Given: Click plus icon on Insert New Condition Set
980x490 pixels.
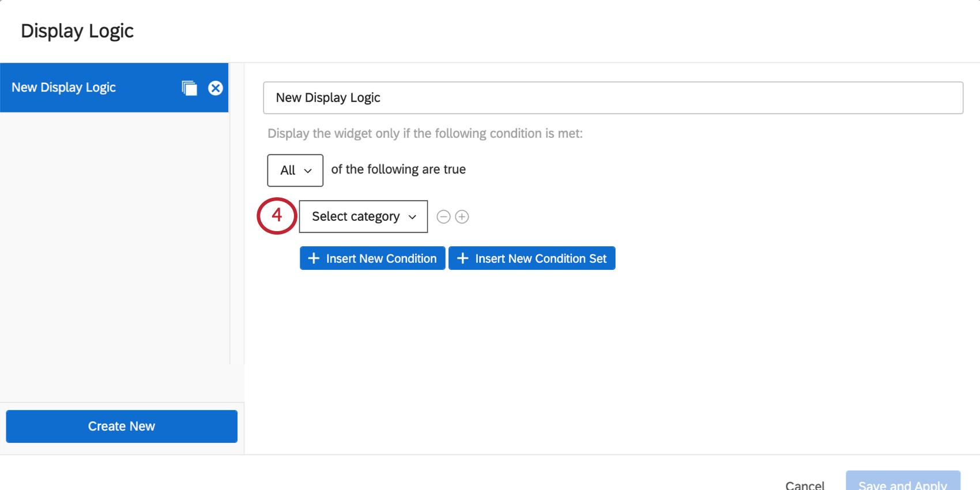Looking at the screenshot, I should [462, 258].
